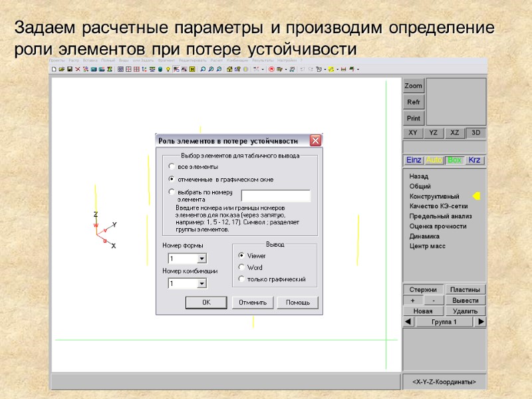Click the Zoom button

[x=413, y=86]
